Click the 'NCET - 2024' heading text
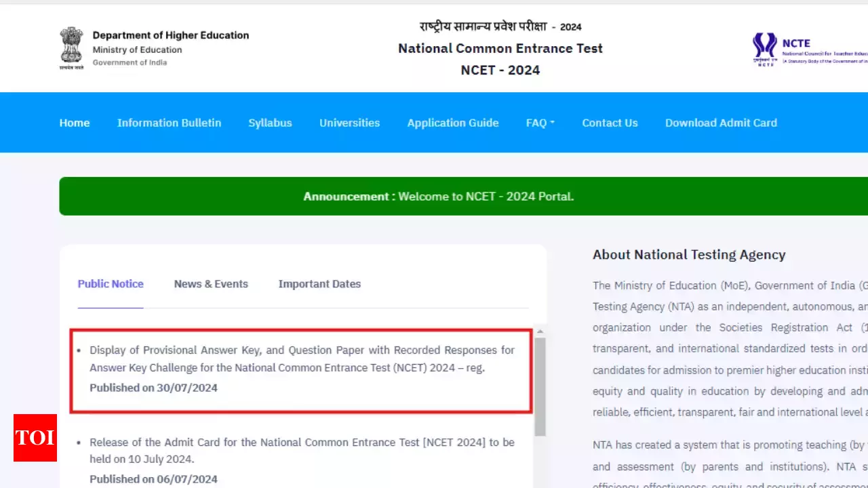Screen dimensions: 868x488 tap(500, 70)
